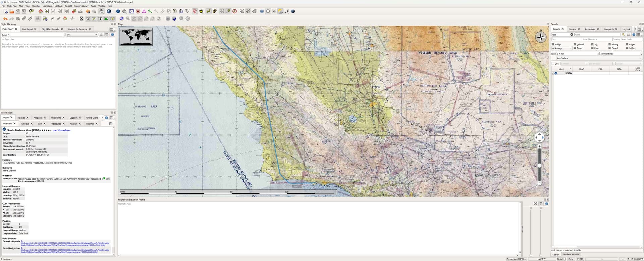Click the yellow star userpoints icon
The width and height of the screenshot is (644, 261).
tap(201, 11)
